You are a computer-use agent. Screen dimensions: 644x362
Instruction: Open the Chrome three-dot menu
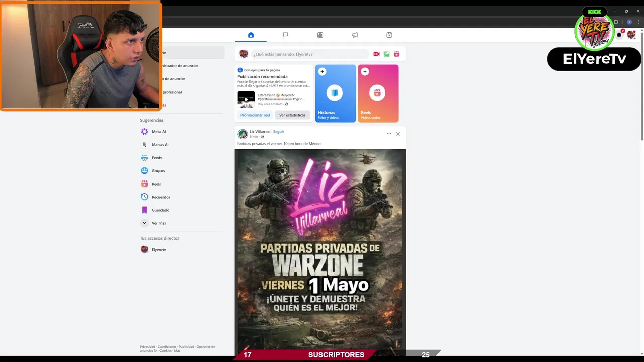639,22
